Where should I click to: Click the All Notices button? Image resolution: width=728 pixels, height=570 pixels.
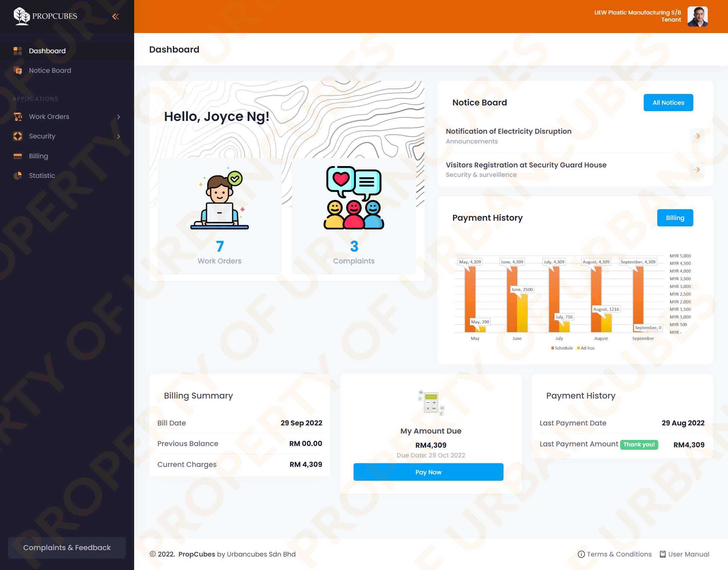coord(668,103)
